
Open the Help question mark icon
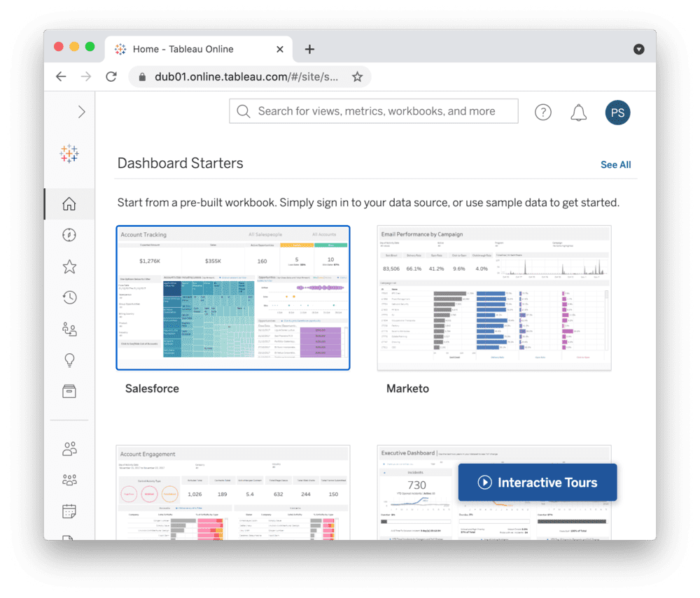(542, 112)
